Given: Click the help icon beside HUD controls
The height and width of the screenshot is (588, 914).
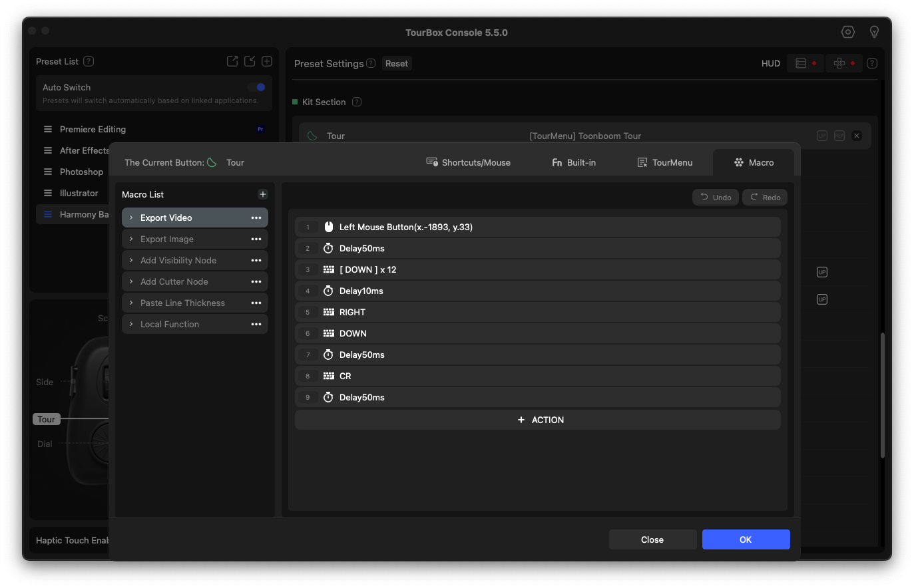Looking at the screenshot, I should click(x=872, y=63).
